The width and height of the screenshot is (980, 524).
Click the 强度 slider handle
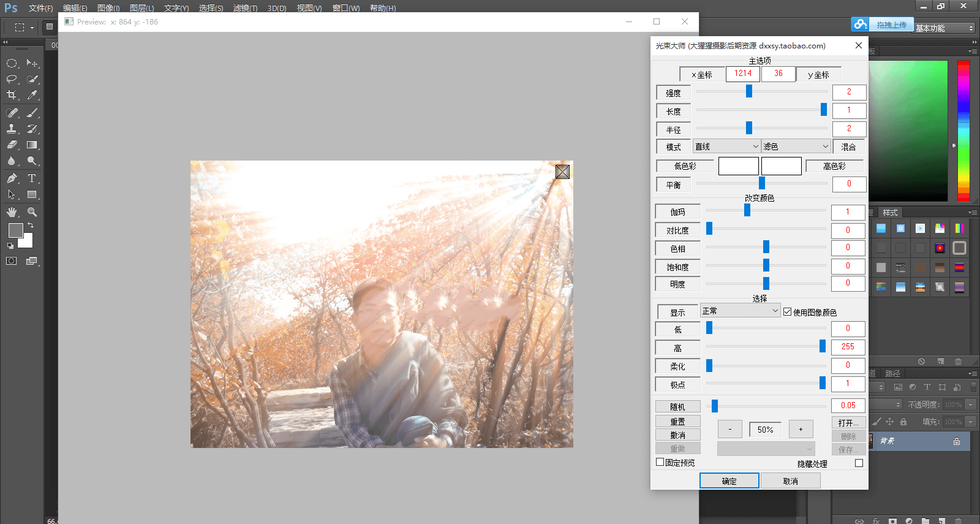click(x=748, y=91)
